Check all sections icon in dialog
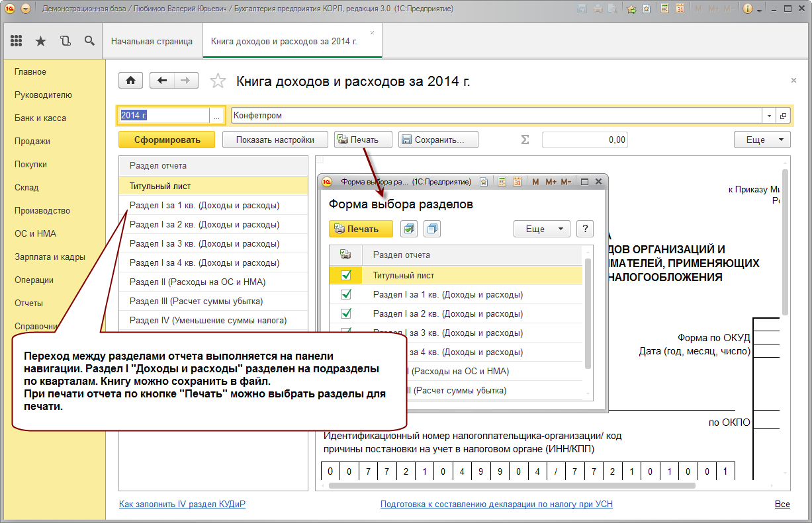Image resolution: width=812 pixels, height=523 pixels. [x=409, y=229]
